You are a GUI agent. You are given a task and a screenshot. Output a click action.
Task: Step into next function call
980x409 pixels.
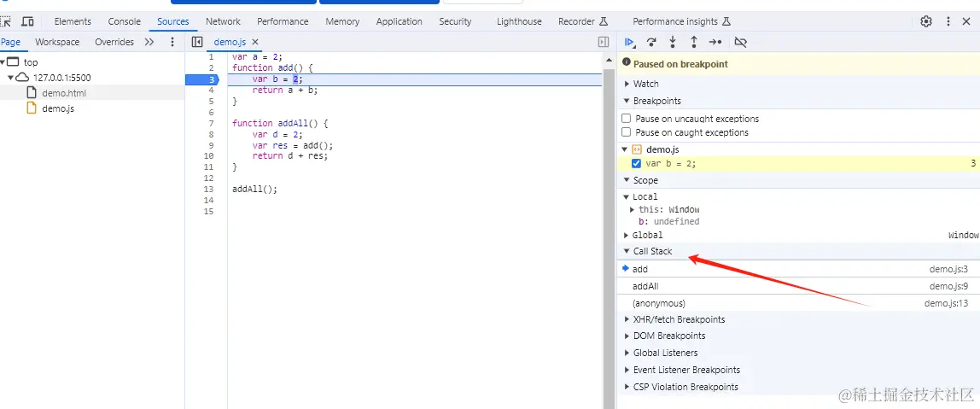click(x=673, y=42)
